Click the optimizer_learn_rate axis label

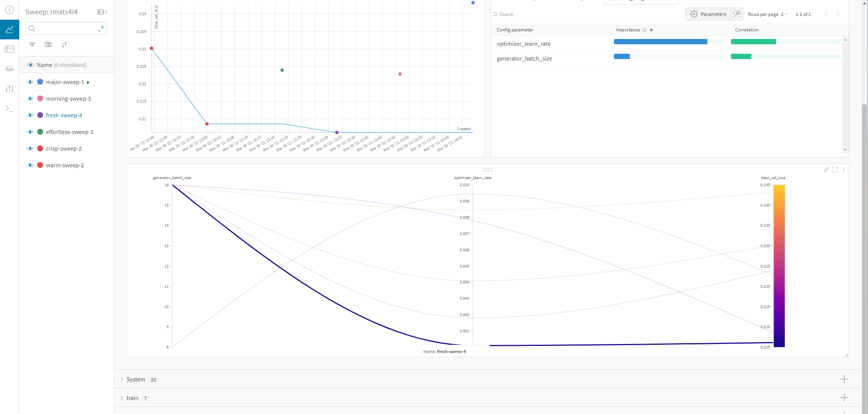(473, 177)
